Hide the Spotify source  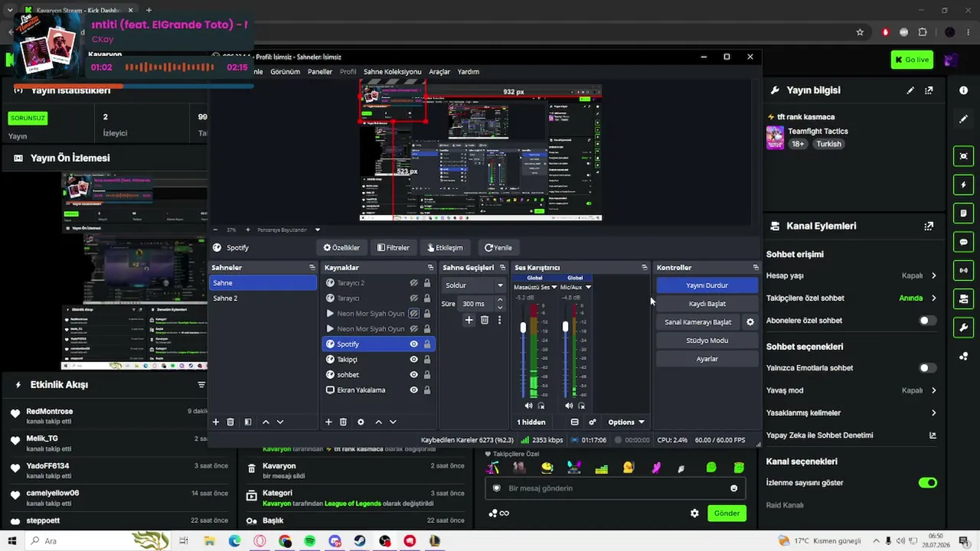[x=413, y=344]
